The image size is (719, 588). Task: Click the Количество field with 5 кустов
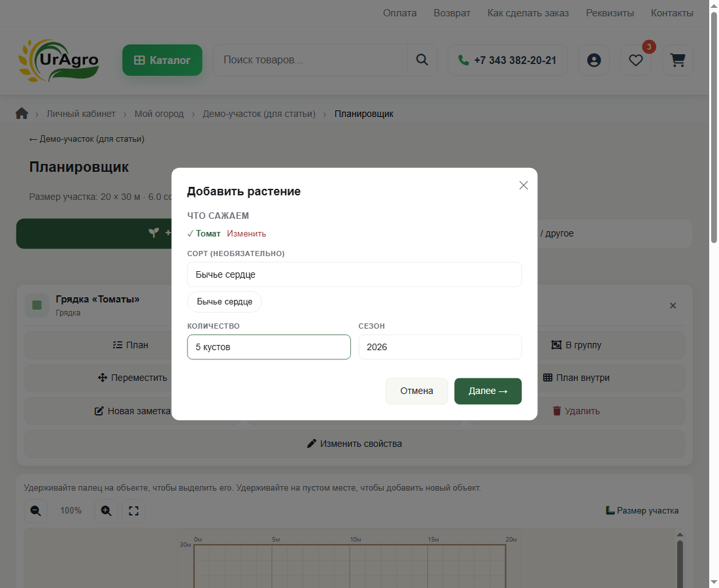[269, 347]
